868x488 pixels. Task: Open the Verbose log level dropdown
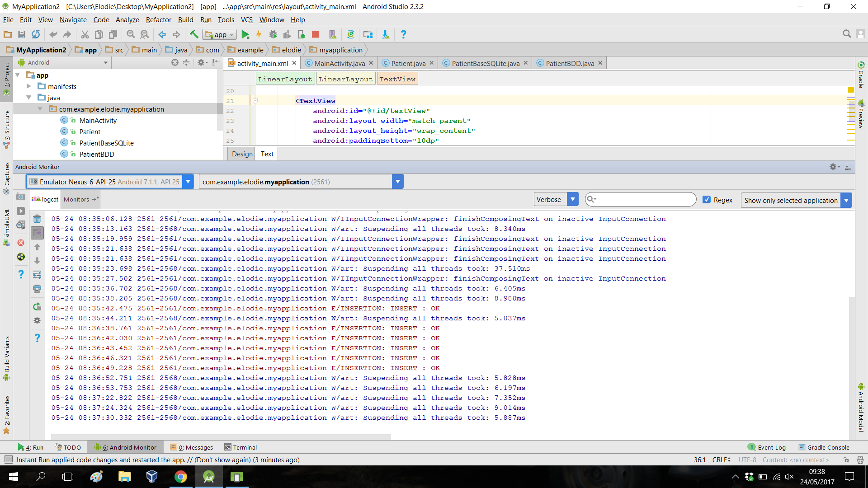[x=573, y=199]
